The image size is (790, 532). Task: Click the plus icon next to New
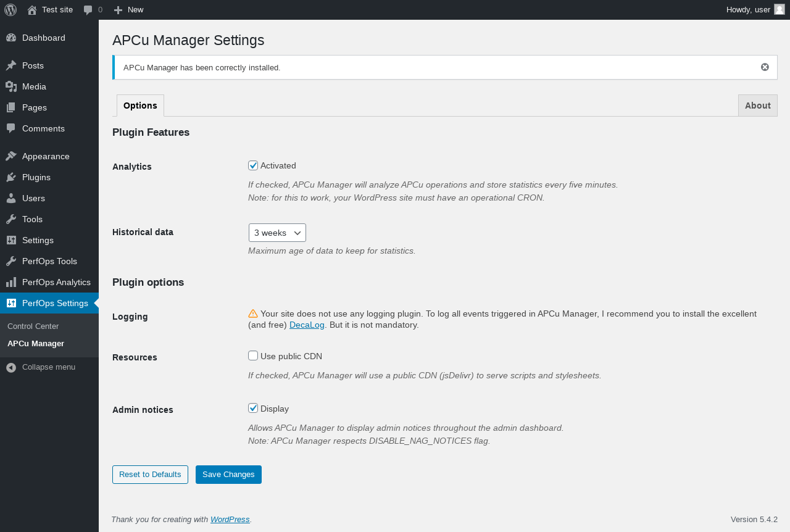click(118, 10)
